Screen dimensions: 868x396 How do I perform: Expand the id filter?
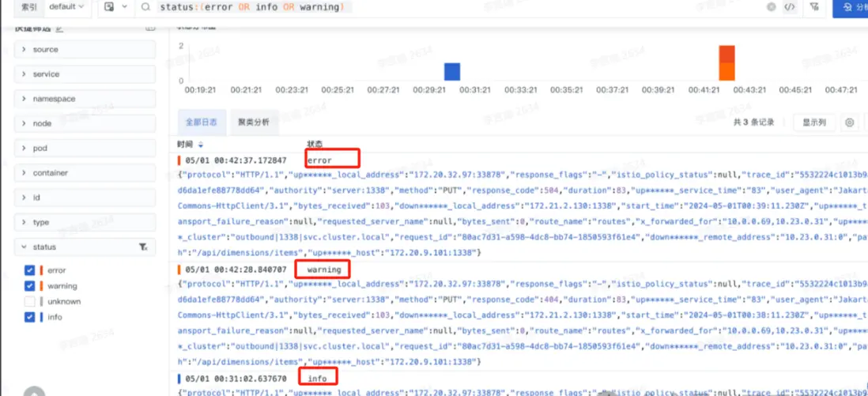tap(85, 197)
